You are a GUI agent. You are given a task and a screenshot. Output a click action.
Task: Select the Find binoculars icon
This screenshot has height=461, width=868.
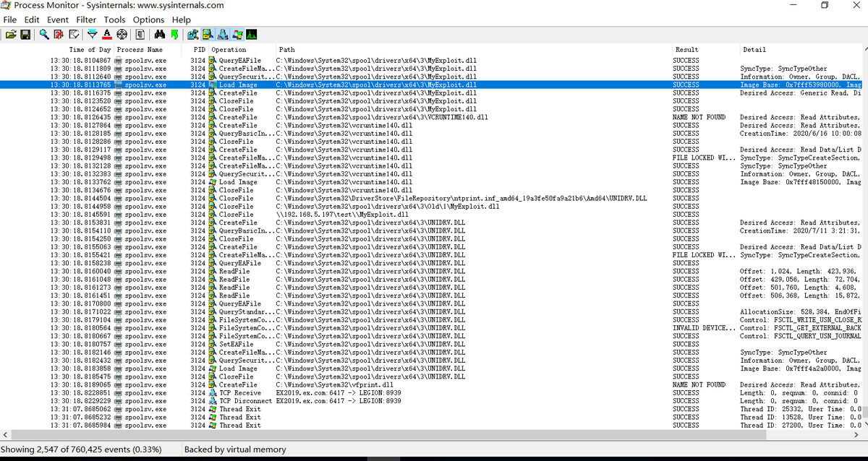point(161,34)
